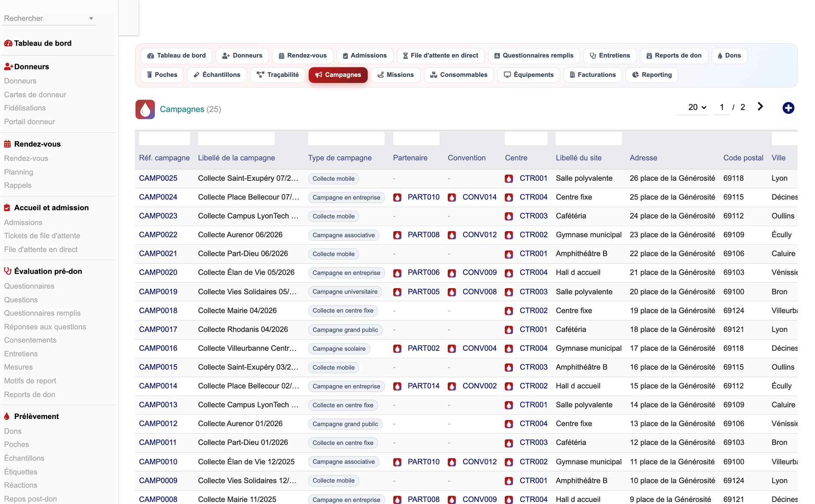Click centre icon in CAMP0025 row
The height and width of the screenshot is (504, 815).
click(x=509, y=179)
